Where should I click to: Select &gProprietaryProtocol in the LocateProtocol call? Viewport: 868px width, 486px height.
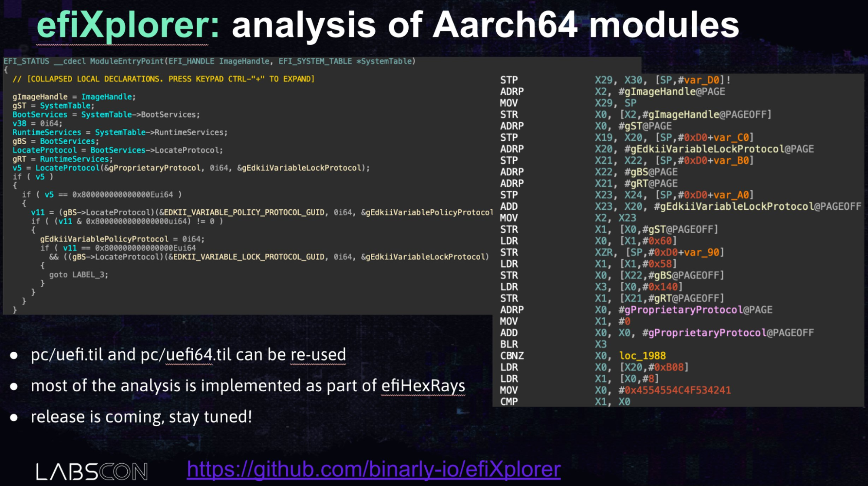point(152,168)
